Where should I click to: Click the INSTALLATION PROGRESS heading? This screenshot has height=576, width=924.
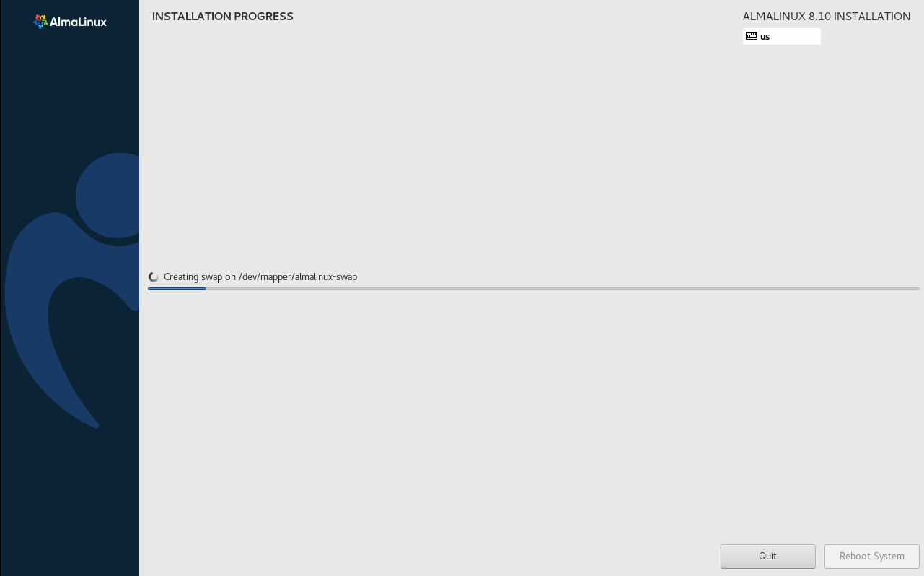pos(223,17)
